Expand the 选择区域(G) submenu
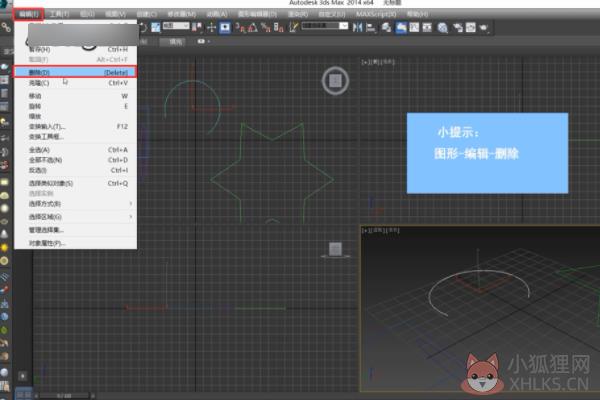 click(x=75, y=217)
